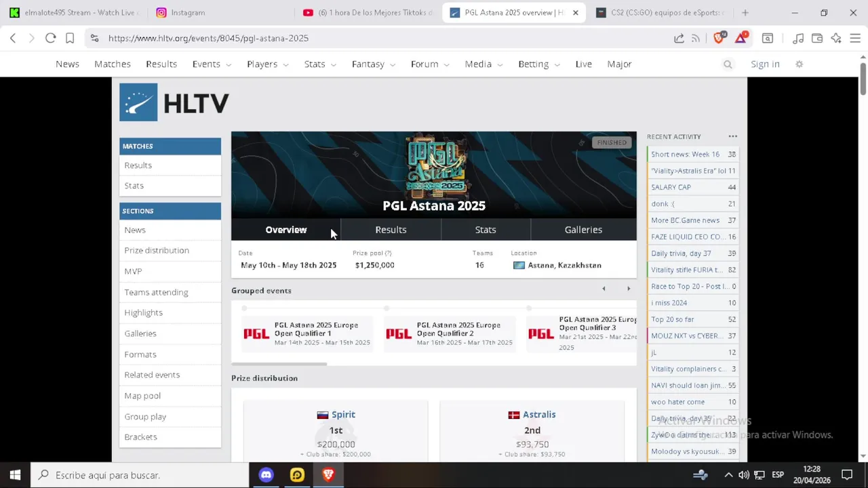The width and height of the screenshot is (868, 488).
Task: Go back with the browser back arrow
Action: pos(13,38)
